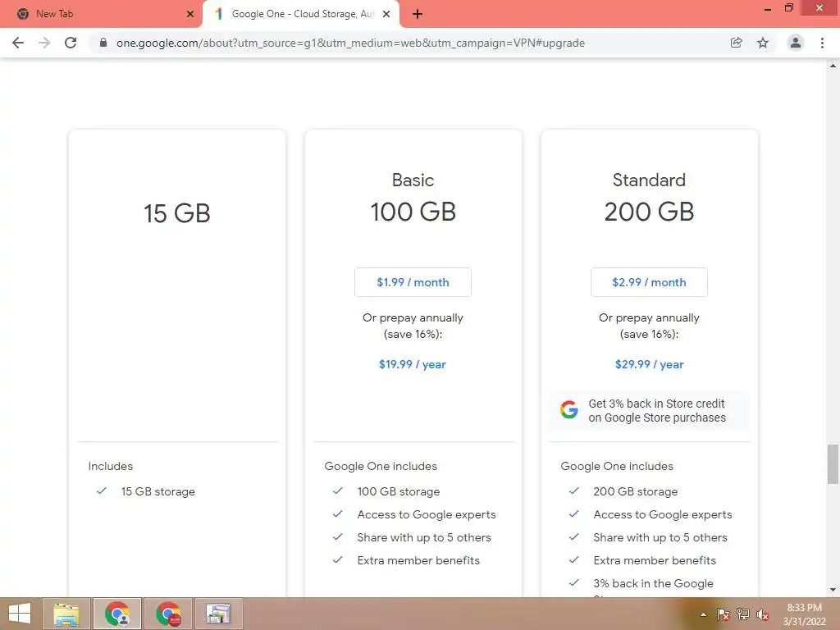Select the Standard $29.99 / year link
Screen dimensions: 840x630
point(650,364)
